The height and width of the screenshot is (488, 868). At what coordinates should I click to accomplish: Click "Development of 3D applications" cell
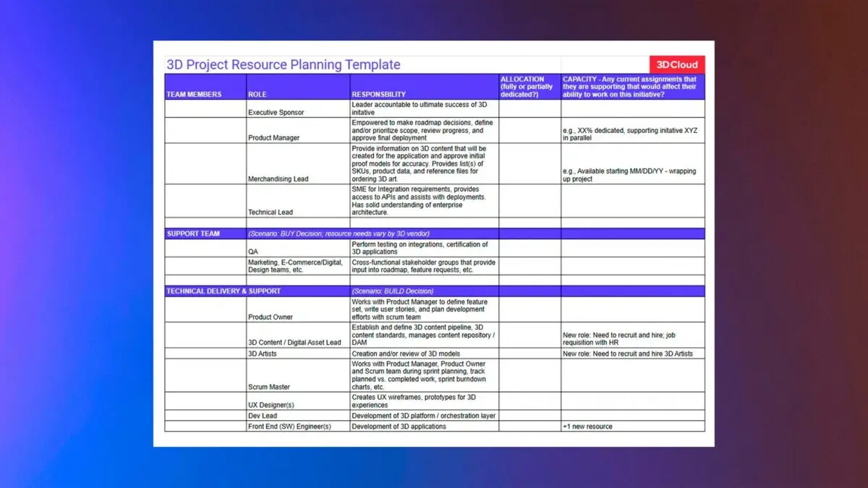click(425, 427)
